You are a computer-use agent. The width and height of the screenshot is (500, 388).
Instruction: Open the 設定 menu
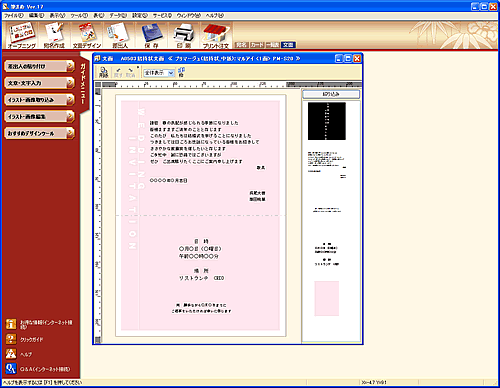pos(140,15)
